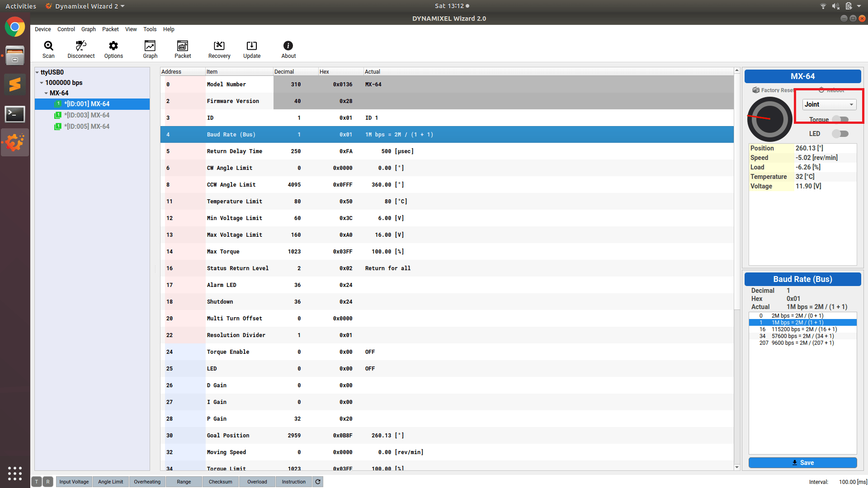Open the Options gear icon
Viewport: 868px width, 488px height.
point(113,49)
